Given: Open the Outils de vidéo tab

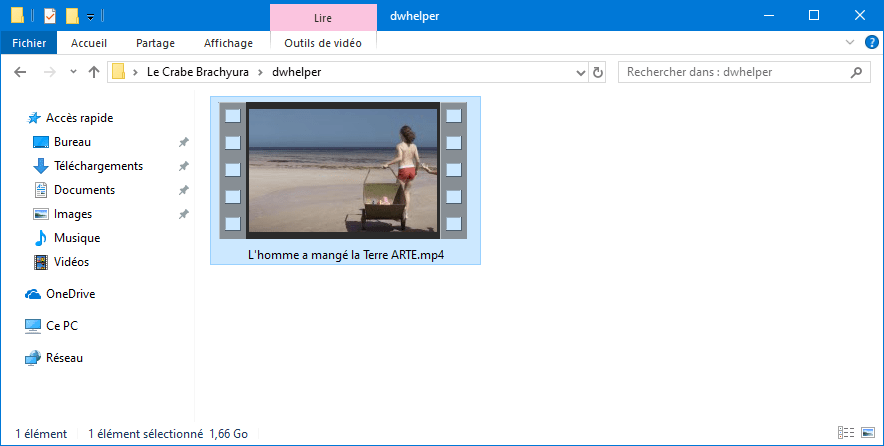Looking at the screenshot, I should coord(323,43).
